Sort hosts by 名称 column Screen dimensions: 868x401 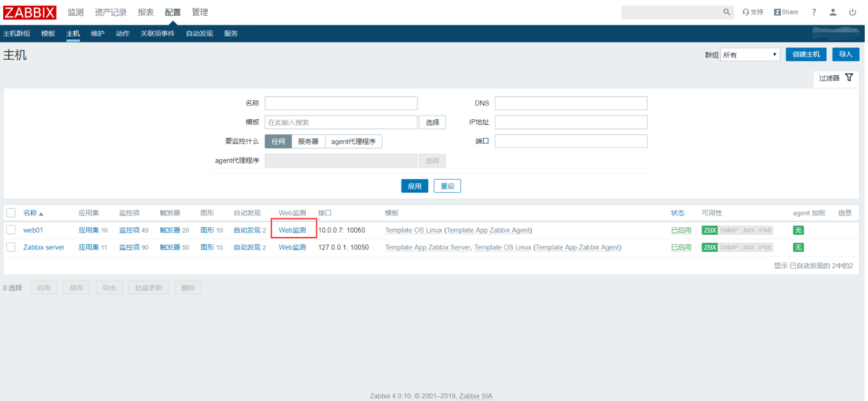point(33,213)
